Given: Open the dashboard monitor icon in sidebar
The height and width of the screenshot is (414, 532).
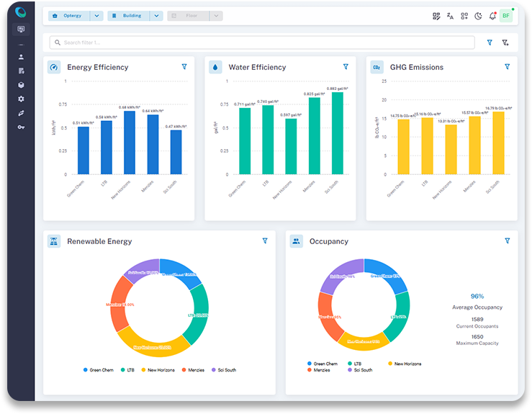Looking at the screenshot, I should pos(21,30).
